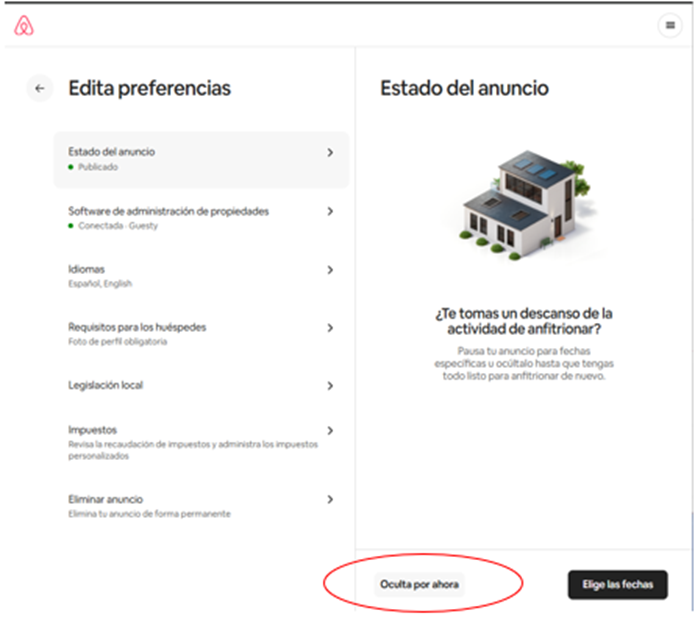Click the ¿Te tomas un descanso heading
This screenshot has width=695, height=633.
click(x=524, y=321)
